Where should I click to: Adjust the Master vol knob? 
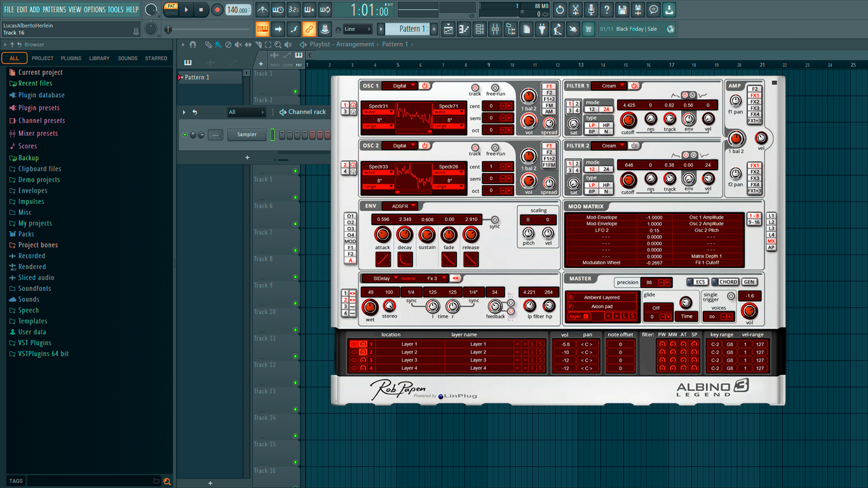[x=750, y=311]
